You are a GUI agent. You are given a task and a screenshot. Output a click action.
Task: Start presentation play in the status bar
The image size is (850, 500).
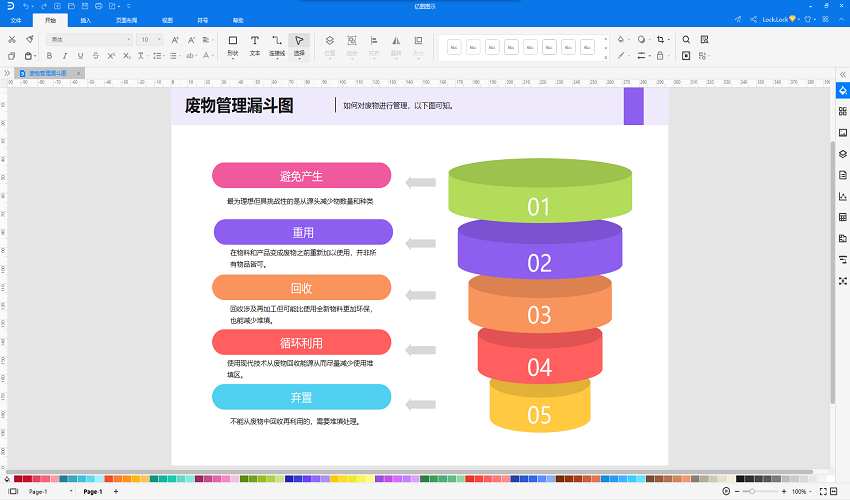click(726, 491)
